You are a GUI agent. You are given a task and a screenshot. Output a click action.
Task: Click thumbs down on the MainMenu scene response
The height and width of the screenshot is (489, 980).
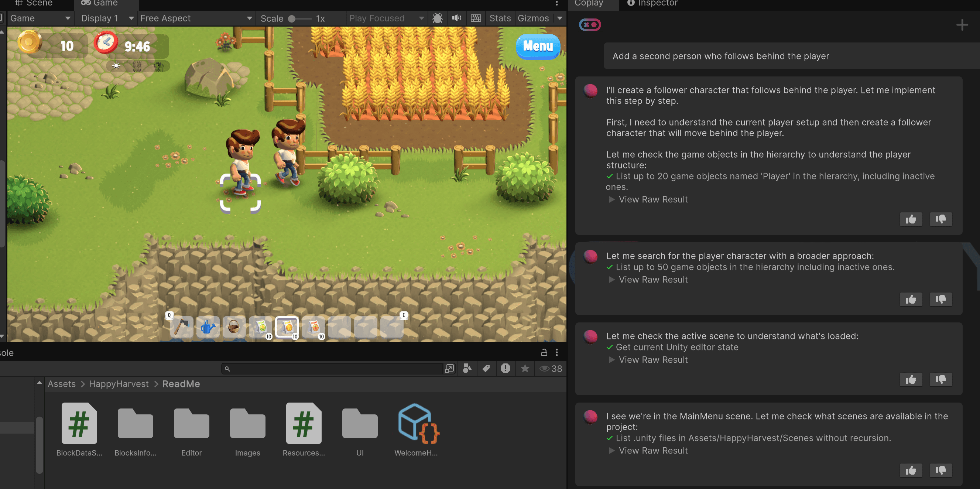click(940, 471)
